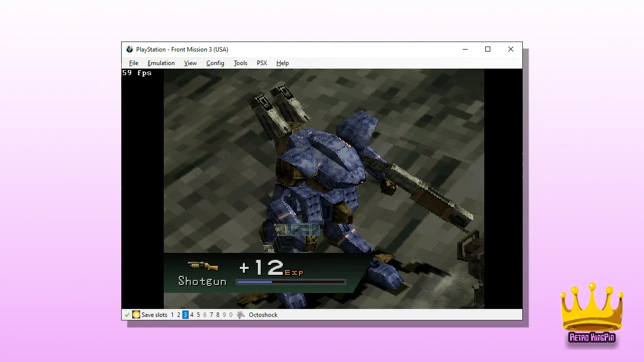Select save slot 8
The width and height of the screenshot is (644, 362).
(x=218, y=315)
